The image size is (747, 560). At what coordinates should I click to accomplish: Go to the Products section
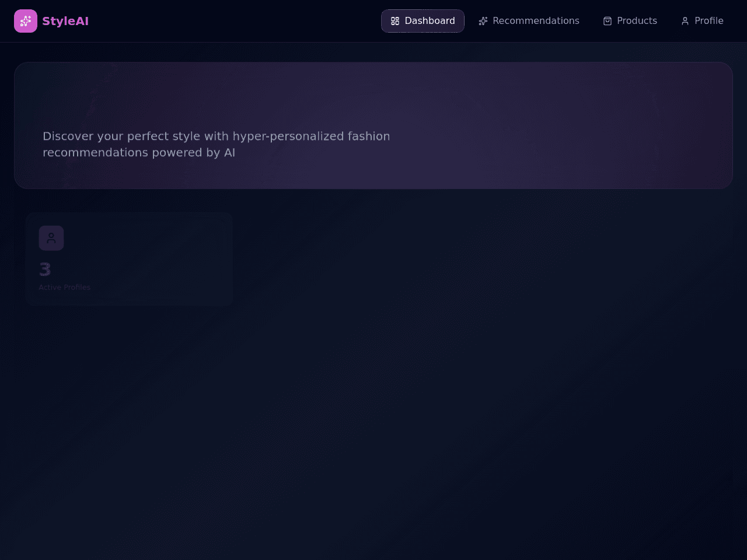pos(630,21)
